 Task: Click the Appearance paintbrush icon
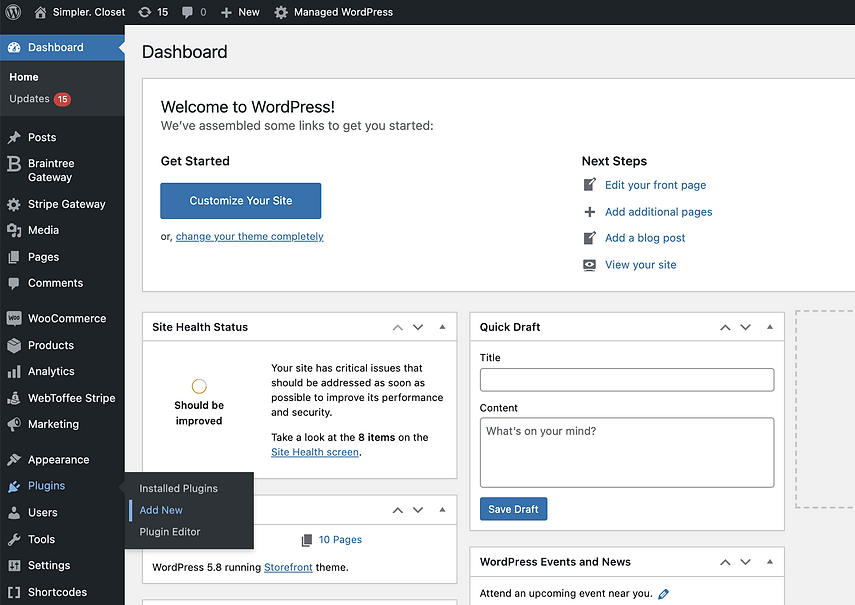pos(14,459)
